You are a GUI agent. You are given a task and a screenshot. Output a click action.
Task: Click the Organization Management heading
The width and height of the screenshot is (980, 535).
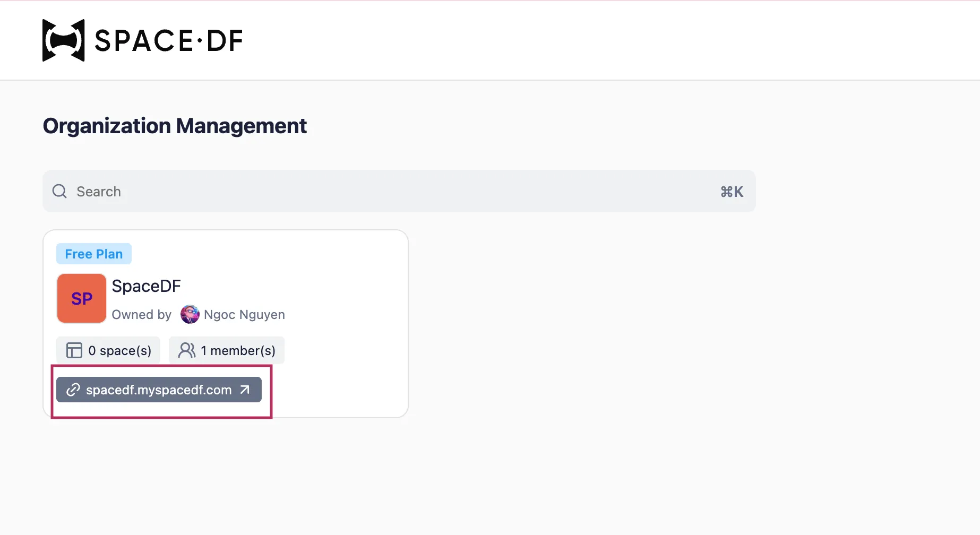tap(175, 126)
